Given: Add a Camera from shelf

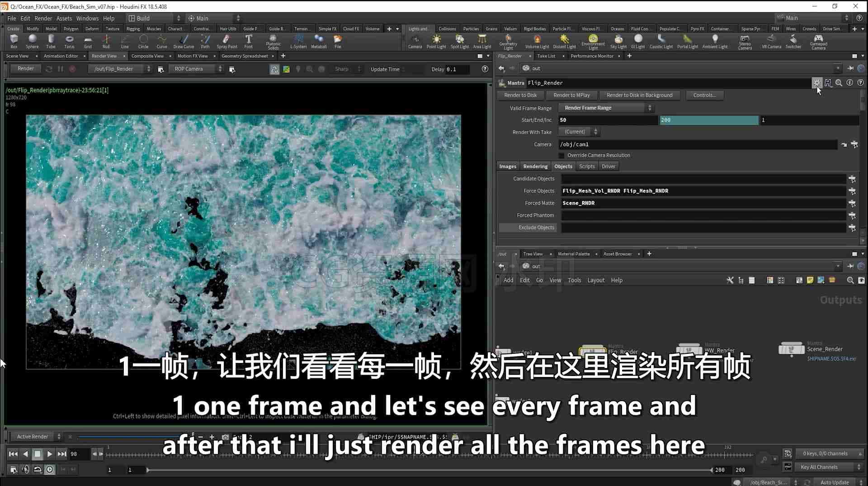Looking at the screenshot, I should (x=415, y=41).
